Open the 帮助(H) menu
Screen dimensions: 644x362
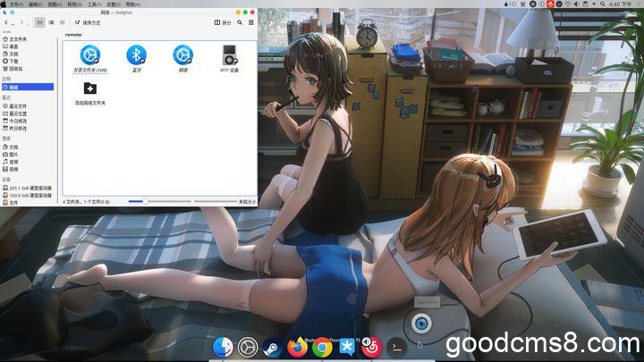click(x=132, y=4)
